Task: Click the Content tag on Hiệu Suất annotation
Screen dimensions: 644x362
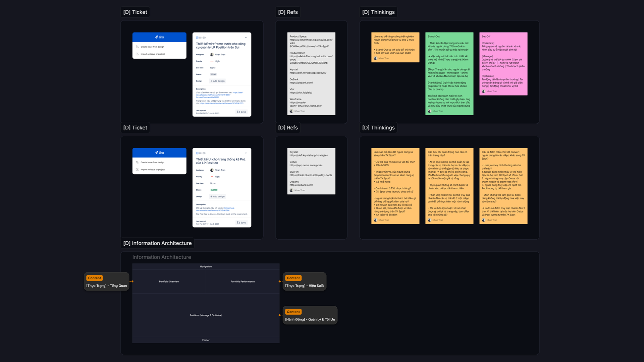Action: point(293,278)
